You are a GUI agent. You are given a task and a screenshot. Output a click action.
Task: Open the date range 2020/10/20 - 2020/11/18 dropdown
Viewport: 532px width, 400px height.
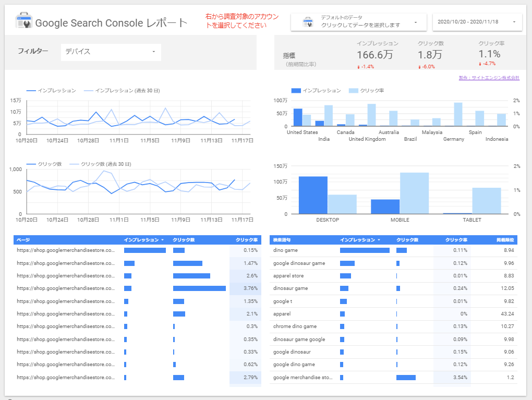(477, 22)
